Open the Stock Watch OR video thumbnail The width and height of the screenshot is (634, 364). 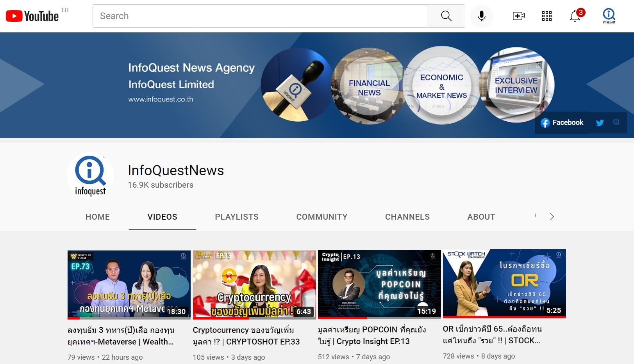(x=504, y=284)
